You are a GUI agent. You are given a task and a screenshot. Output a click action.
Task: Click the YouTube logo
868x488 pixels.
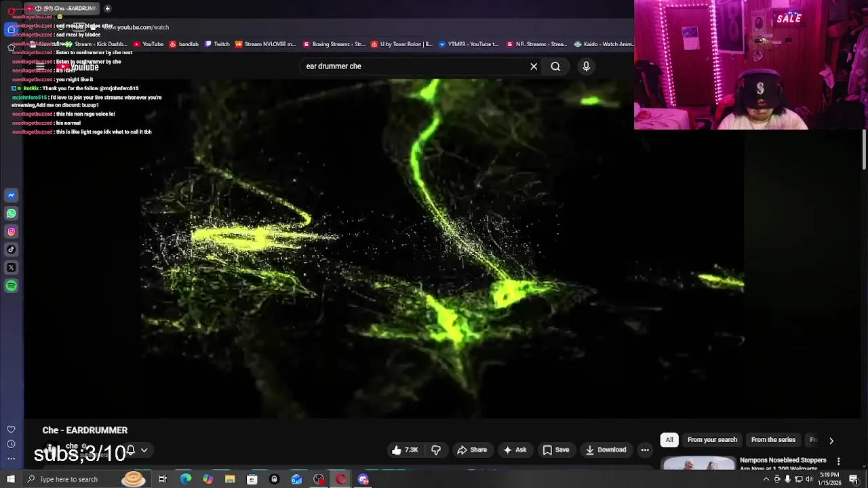[x=77, y=67]
